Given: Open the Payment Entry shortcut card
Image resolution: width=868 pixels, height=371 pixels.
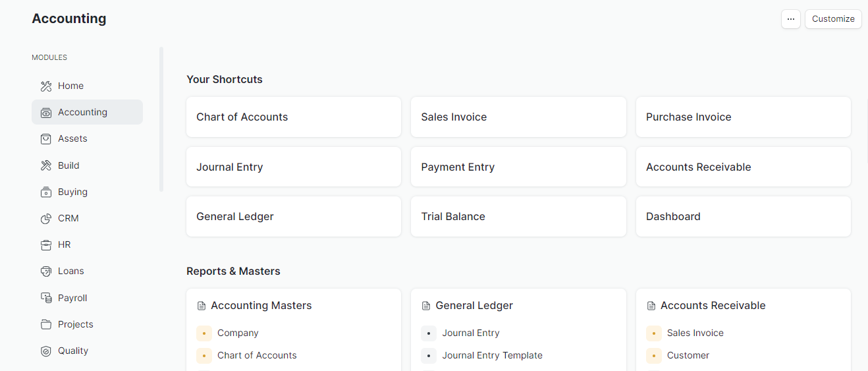Looking at the screenshot, I should (x=518, y=167).
